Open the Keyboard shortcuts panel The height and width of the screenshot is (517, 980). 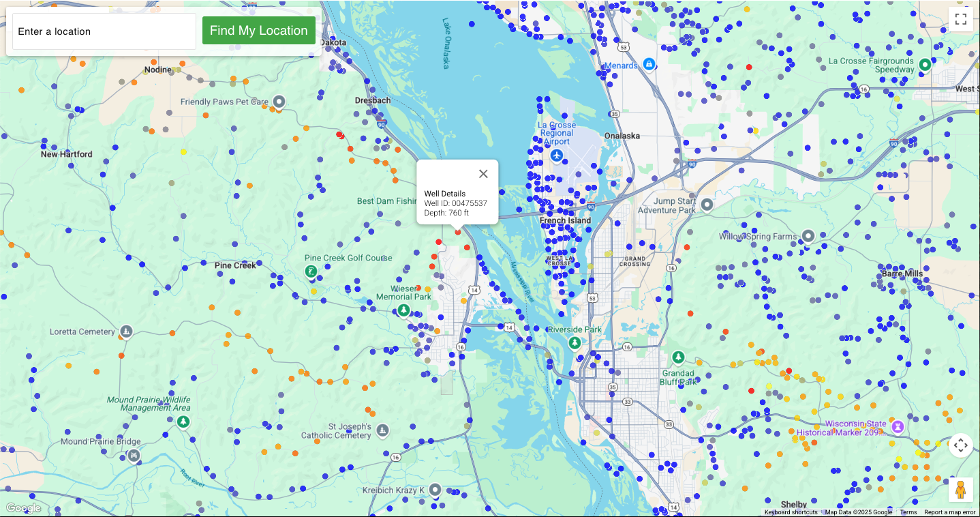[790, 512]
